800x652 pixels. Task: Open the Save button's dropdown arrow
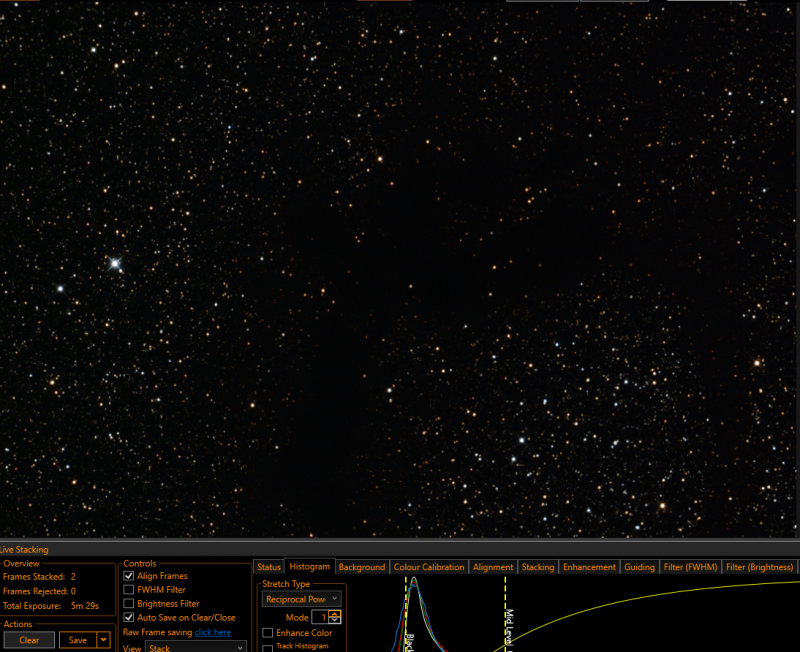(104, 640)
